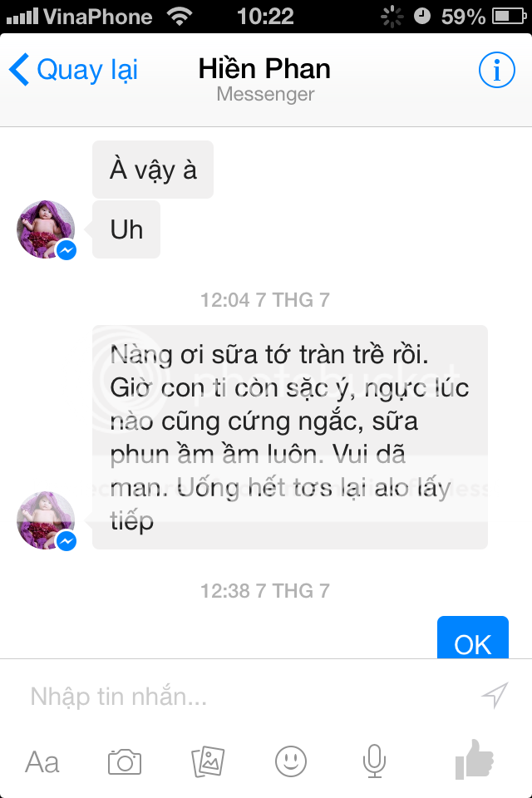The image size is (532, 798).
Task: Tap the blue OK message bubble
Action: 473,638
